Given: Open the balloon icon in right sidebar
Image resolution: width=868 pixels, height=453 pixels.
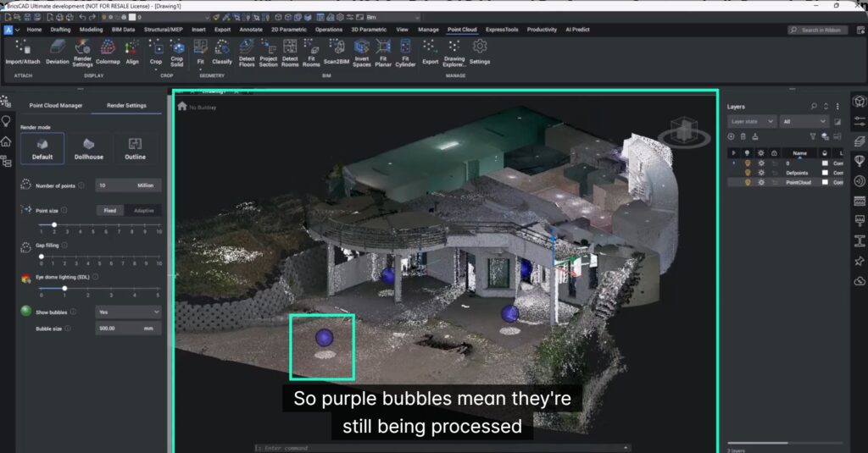Looking at the screenshot, I should point(860,161).
